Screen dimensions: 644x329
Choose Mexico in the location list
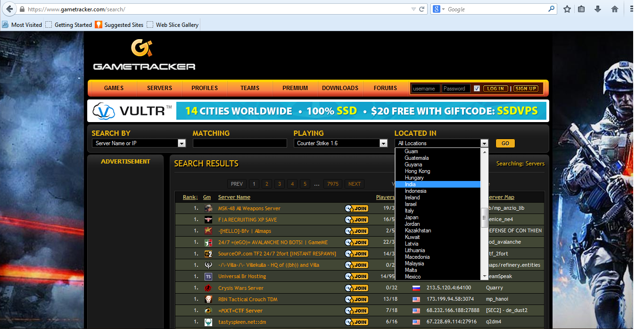pos(438,277)
